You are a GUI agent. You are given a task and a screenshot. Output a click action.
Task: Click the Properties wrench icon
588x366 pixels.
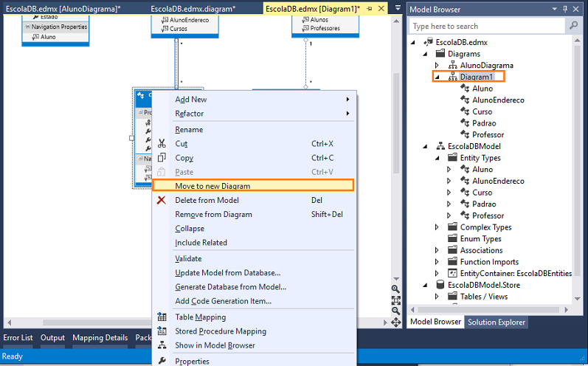click(x=162, y=361)
